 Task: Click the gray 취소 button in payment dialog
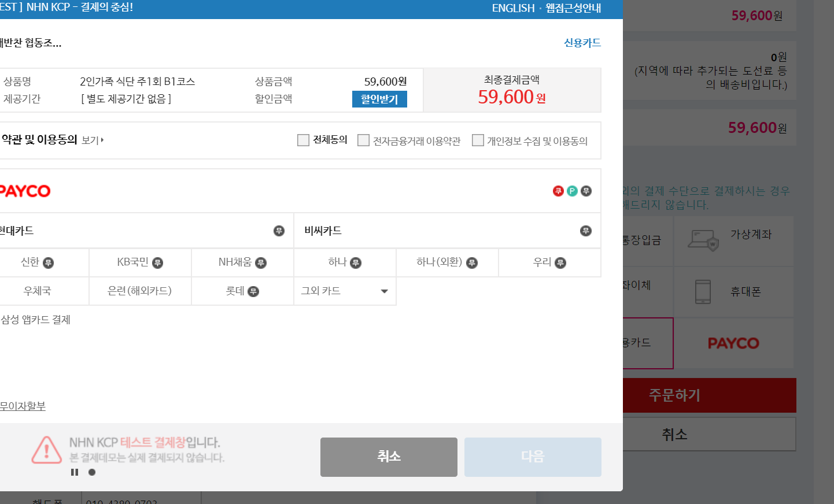[389, 457]
